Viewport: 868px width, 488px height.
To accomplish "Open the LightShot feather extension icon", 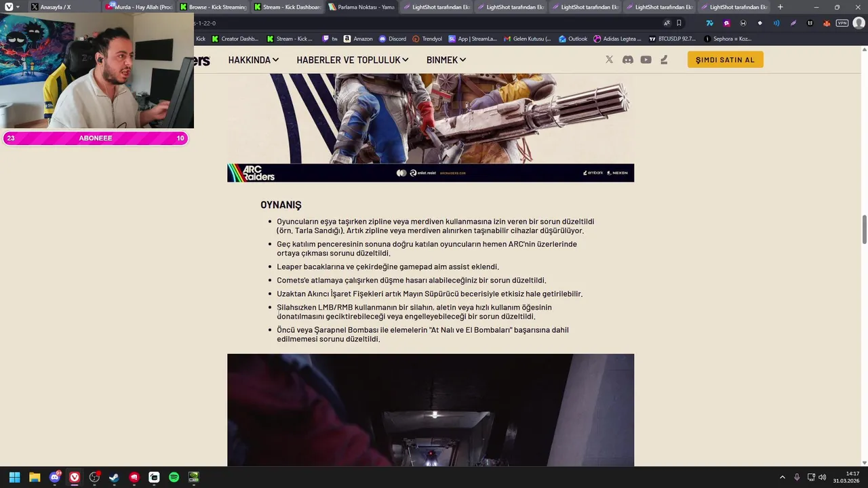I will click(793, 23).
